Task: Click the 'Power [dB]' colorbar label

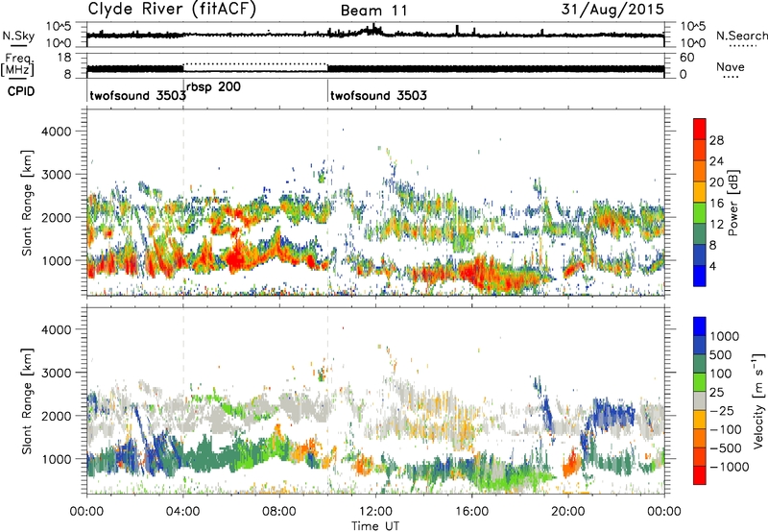Action: pos(733,203)
